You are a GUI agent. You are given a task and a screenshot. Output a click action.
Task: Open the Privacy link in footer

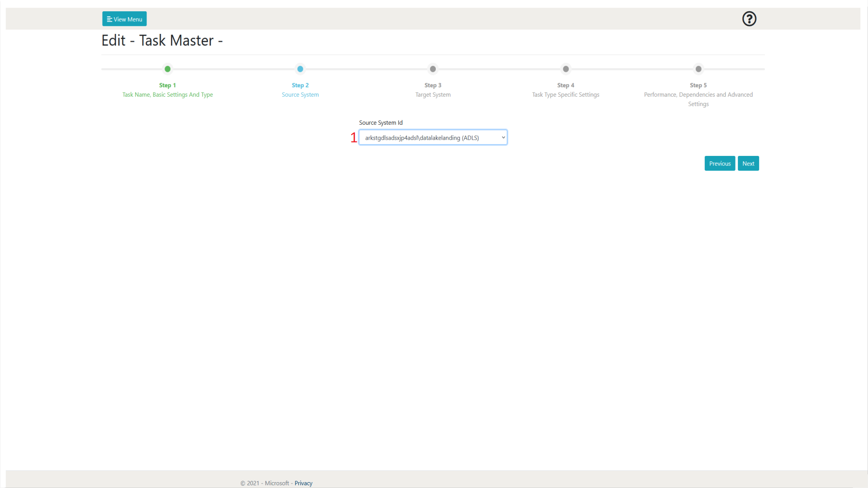(303, 483)
